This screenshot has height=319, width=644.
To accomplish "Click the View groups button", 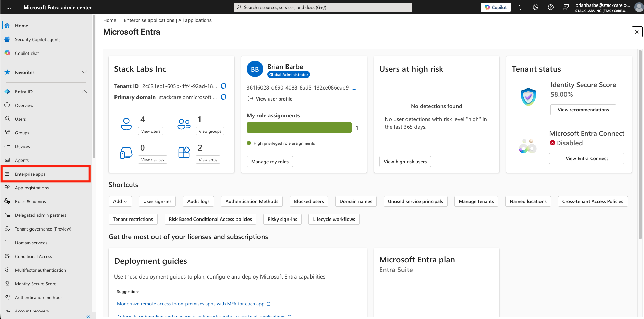I will (x=210, y=131).
